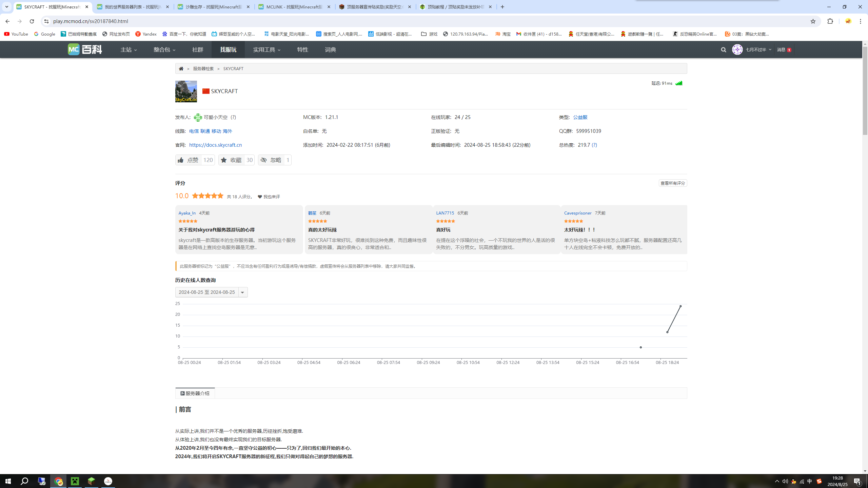Click the heart 我也来评 rate link
Screen dimensions: 868x488
coord(269,197)
